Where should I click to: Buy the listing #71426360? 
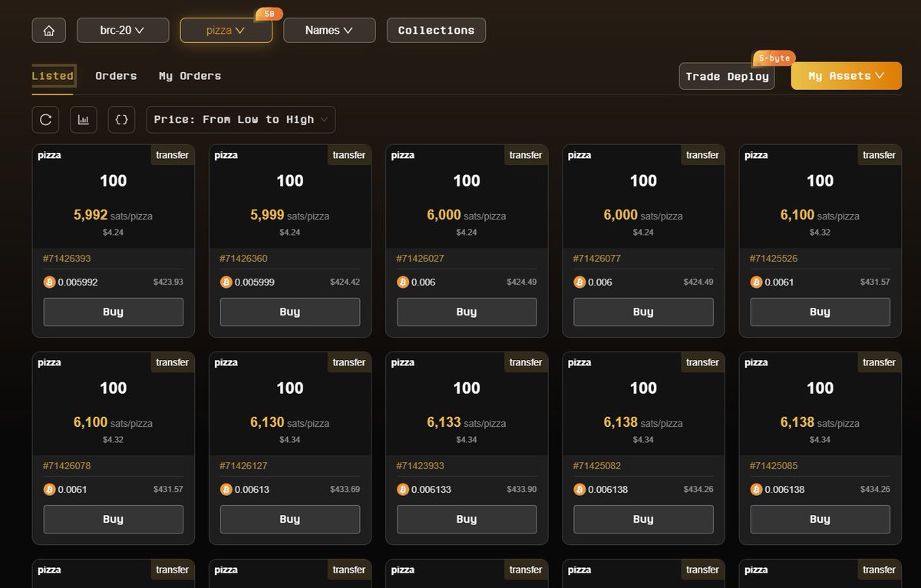pyautogui.click(x=290, y=312)
